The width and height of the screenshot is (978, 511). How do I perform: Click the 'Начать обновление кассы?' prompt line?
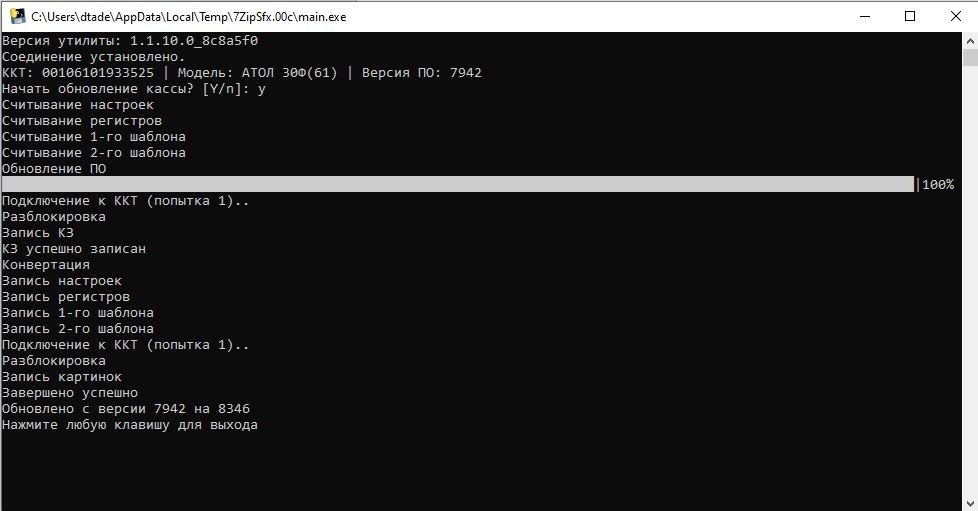pos(134,89)
